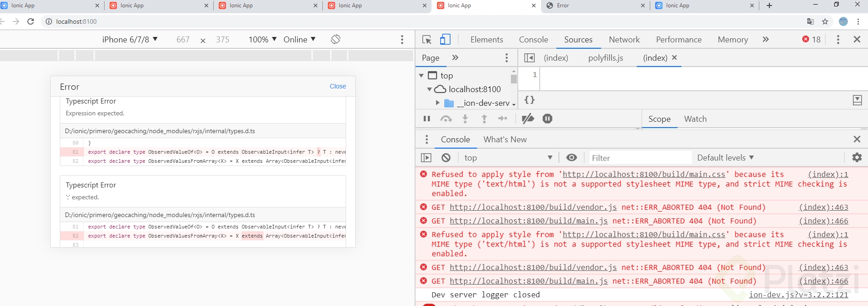Toggle the device toolbar icon
The width and height of the screenshot is (868, 306).
pyautogui.click(x=445, y=40)
